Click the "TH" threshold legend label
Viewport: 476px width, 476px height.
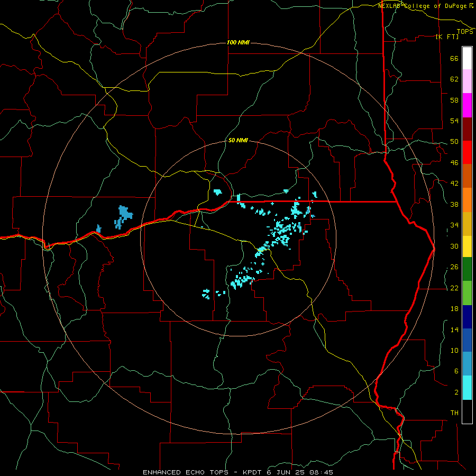click(454, 413)
